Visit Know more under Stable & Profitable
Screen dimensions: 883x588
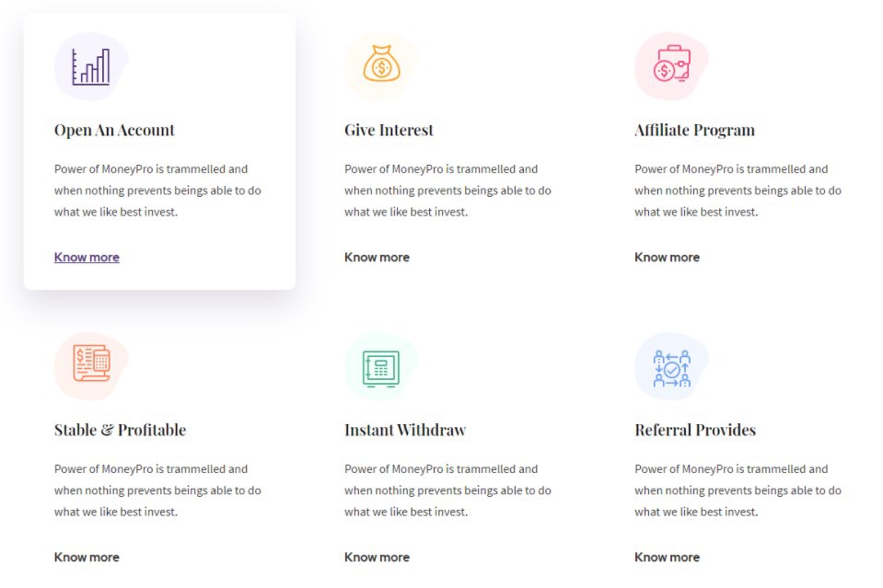(x=87, y=558)
